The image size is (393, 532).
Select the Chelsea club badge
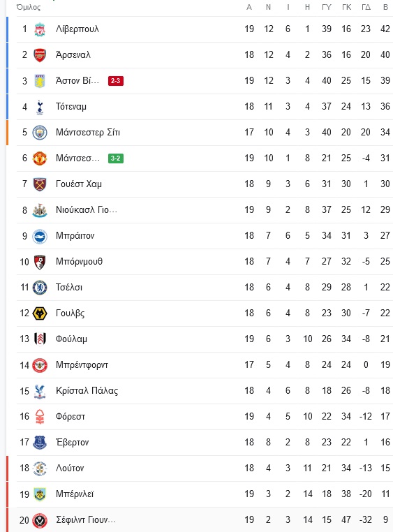click(x=40, y=288)
